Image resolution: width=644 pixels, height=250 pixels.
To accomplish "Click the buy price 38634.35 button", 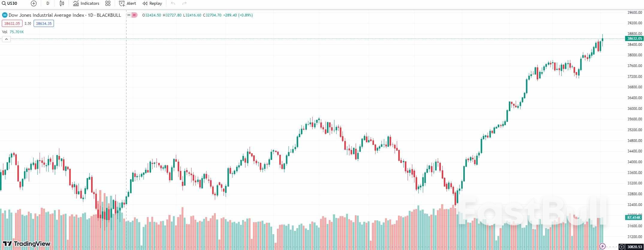I will 43,23.
